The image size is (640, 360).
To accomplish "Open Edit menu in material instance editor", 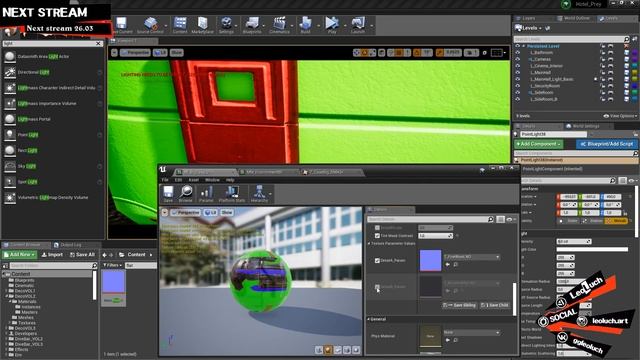I will click(178, 180).
